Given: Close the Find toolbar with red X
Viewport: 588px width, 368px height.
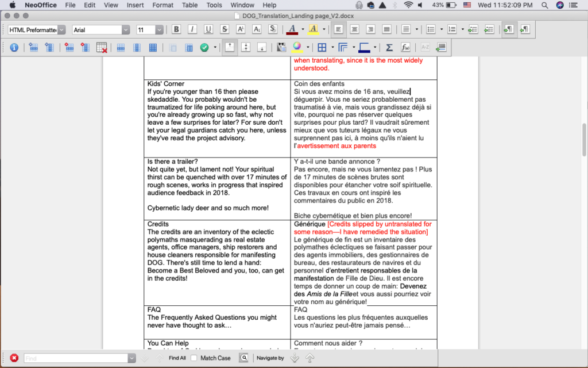Looking at the screenshot, I should pyautogui.click(x=14, y=358).
